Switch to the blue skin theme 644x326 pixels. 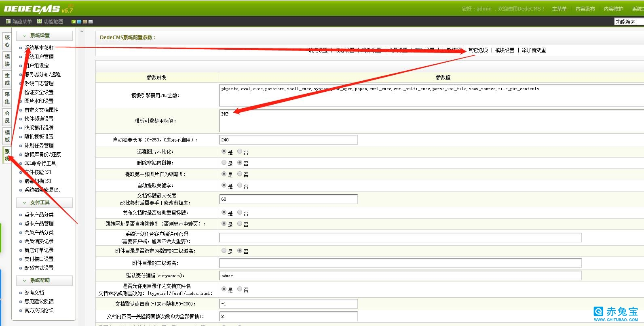click(x=79, y=21)
